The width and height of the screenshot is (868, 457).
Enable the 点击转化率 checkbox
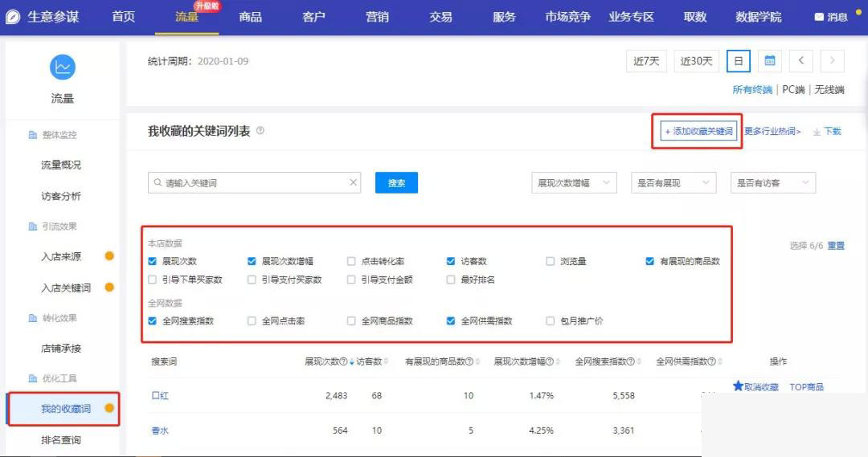(x=351, y=261)
